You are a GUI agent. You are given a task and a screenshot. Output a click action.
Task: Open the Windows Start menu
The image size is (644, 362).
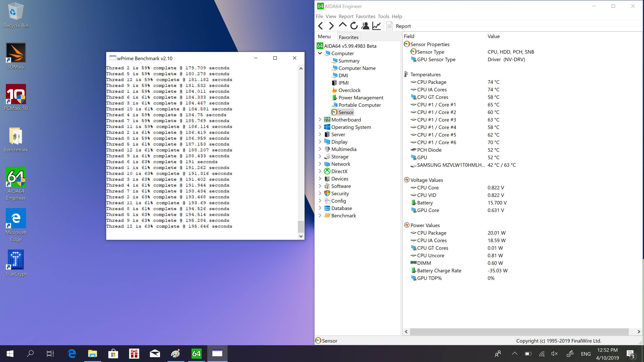(x=10, y=353)
